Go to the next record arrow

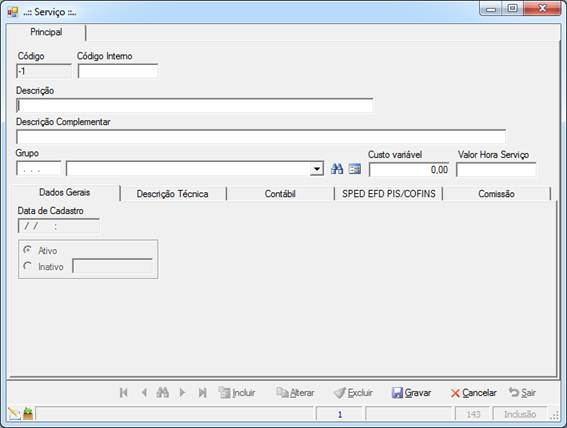tap(182, 393)
